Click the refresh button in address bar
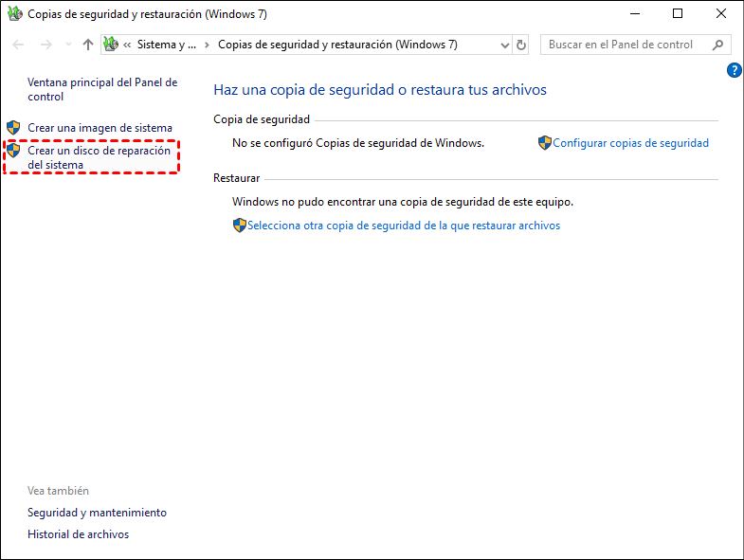The width and height of the screenshot is (744, 560). click(521, 45)
